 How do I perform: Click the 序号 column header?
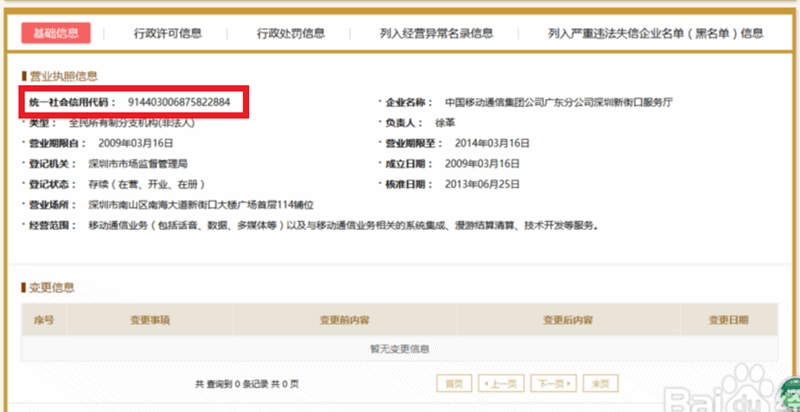point(44,320)
